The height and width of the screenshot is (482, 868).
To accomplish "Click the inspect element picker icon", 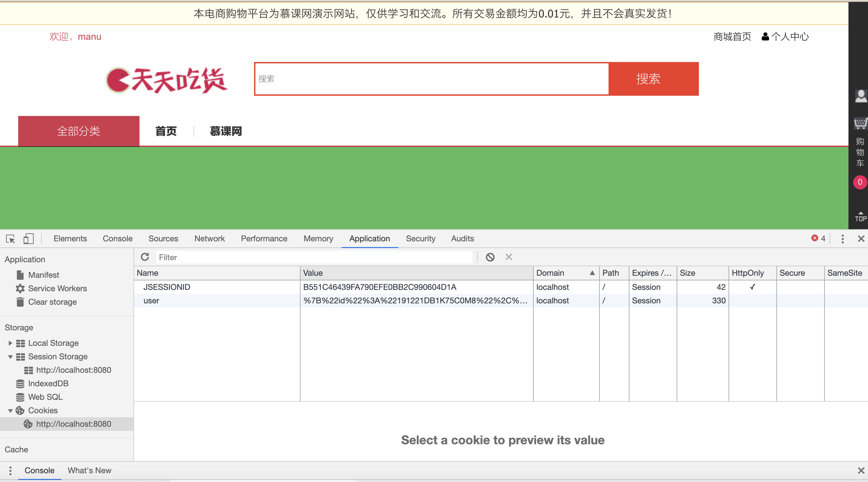I will pos(10,239).
